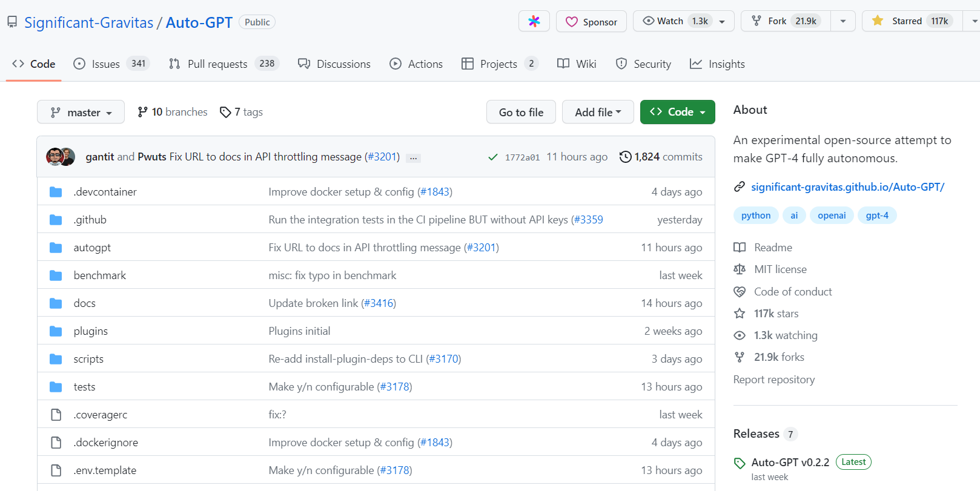Click the openai topic tag
This screenshot has height=491, width=980.
coord(832,216)
